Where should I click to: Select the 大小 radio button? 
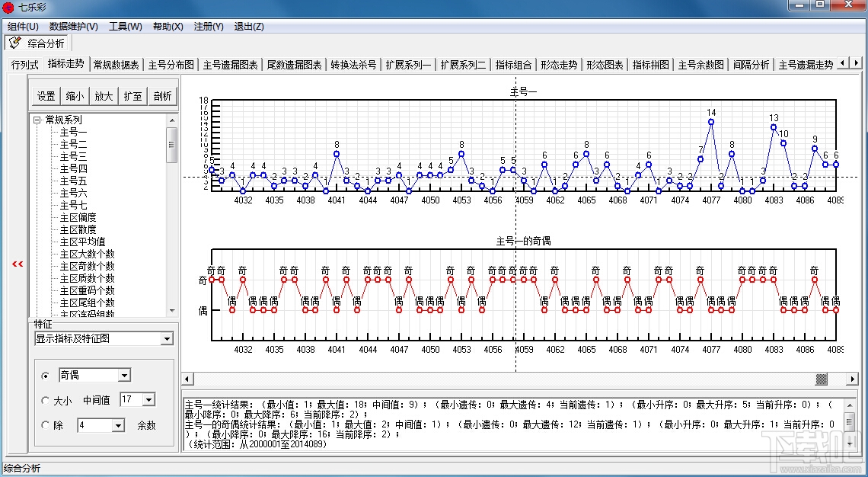click(x=46, y=401)
